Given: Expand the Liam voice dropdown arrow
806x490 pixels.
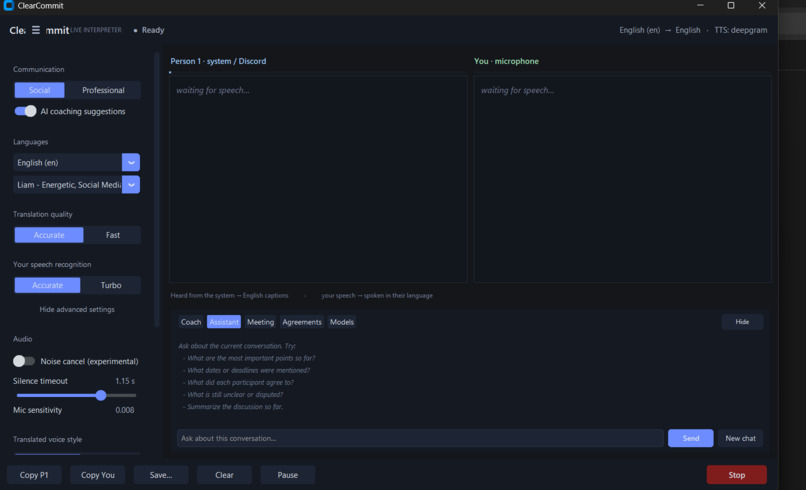Looking at the screenshot, I should point(131,185).
